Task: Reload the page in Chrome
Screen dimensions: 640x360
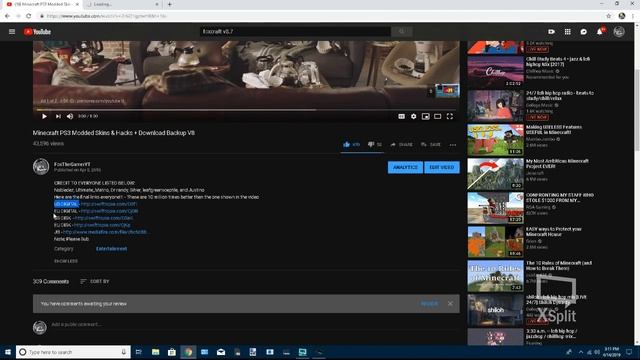Action: pyautogui.click(x=29, y=16)
